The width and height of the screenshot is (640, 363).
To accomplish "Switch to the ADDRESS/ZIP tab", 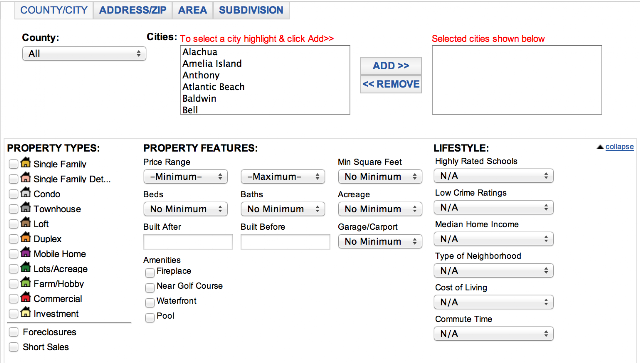I will [133, 10].
